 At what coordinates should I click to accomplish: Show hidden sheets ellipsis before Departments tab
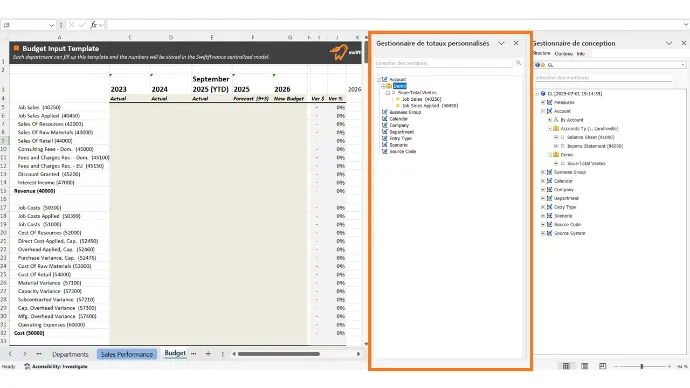point(39,354)
